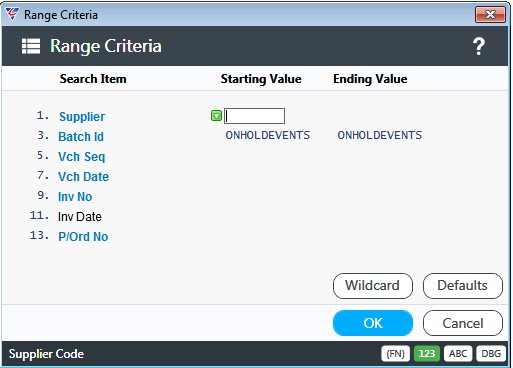Click the application logo in title bar

tap(12, 14)
